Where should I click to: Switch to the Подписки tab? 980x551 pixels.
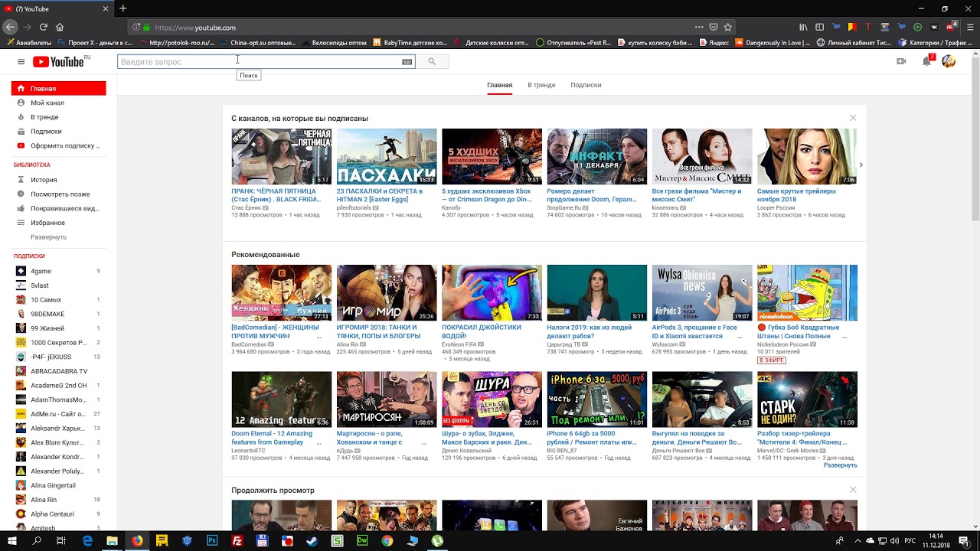[x=586, y=85]
